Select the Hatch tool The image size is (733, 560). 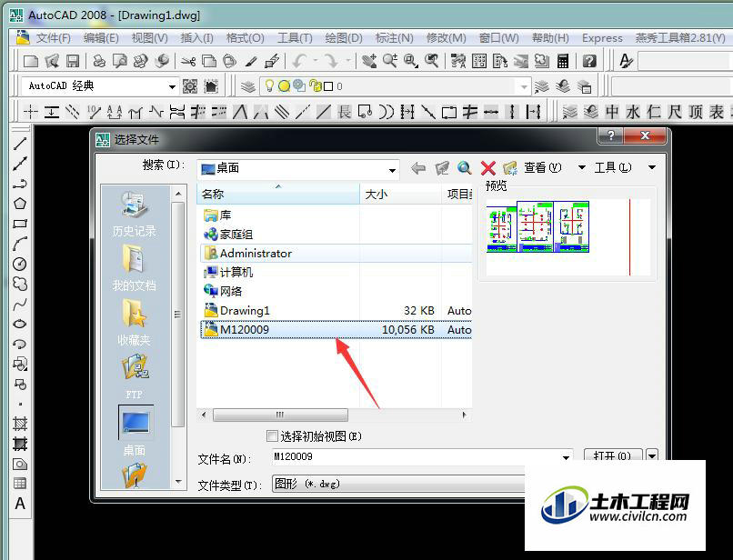point(20,424)
